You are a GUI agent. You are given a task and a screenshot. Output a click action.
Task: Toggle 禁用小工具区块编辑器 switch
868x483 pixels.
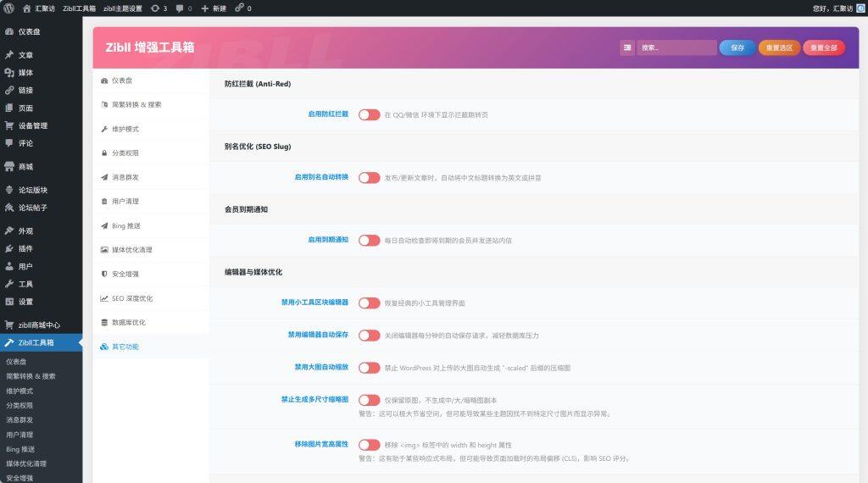coord(370,303)
